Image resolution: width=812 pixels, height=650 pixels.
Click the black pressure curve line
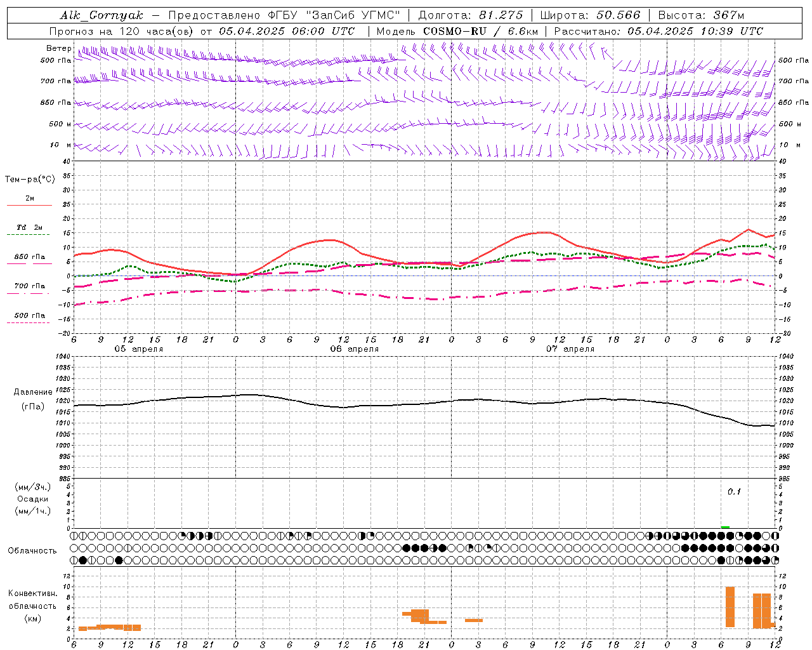[424, 404]
